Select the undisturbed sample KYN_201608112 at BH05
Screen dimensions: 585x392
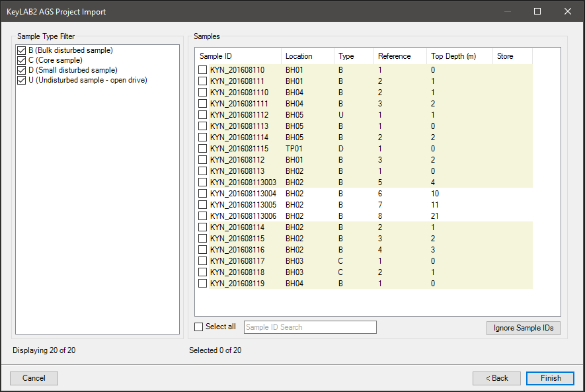[x=202, y=114]
